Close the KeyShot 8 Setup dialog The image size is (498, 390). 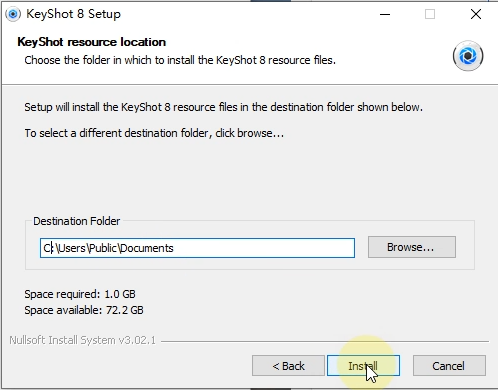tap(476, 14)
